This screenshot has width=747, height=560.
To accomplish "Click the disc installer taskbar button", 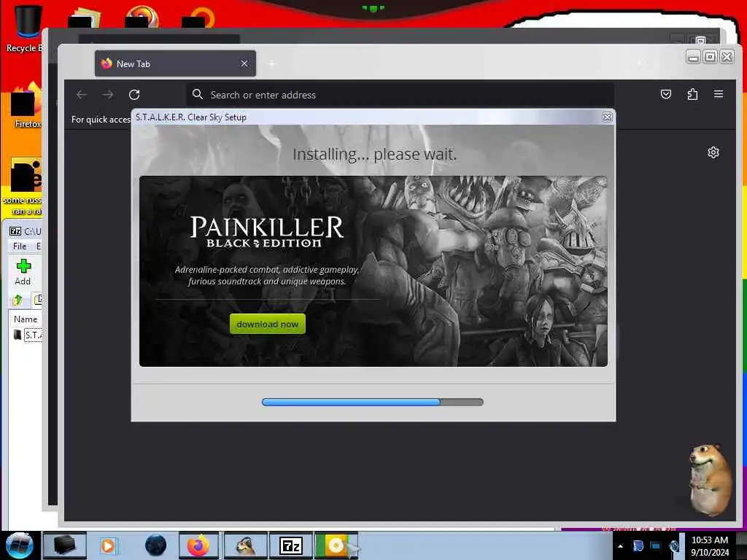I will tap(336, 545).
